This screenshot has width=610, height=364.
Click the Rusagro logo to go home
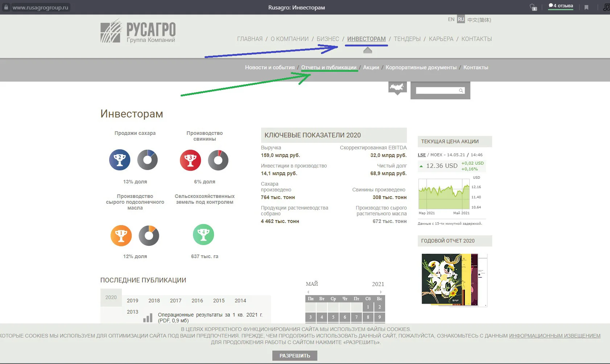point(138,31)
